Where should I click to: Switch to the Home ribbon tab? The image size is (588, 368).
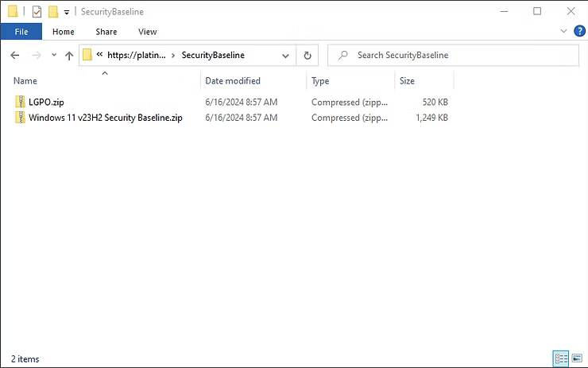click(64, 32)
